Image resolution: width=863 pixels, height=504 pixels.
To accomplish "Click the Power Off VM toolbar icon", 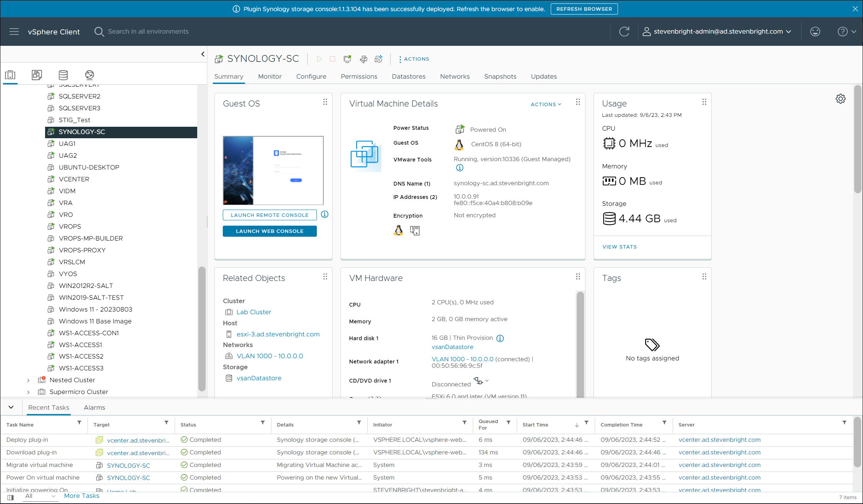I will click(x=333, y=59).
